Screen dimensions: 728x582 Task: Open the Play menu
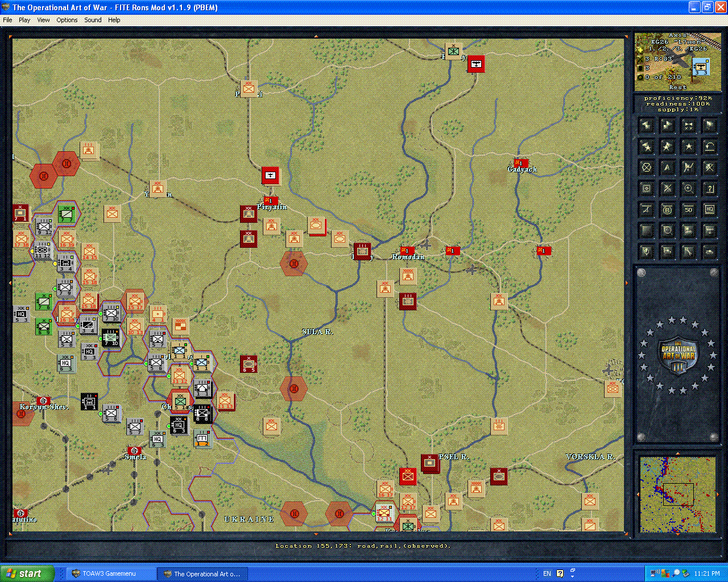click(24, 20)
